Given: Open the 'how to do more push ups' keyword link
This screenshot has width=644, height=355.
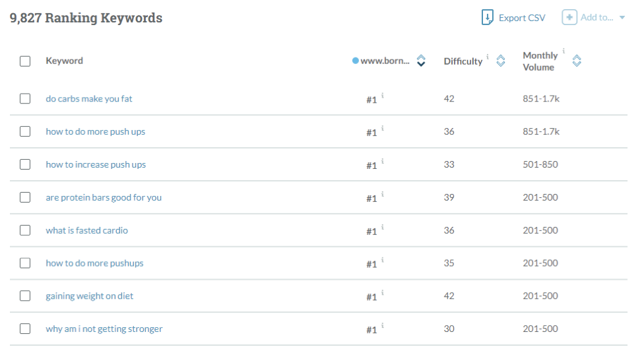Looking at the screenshot, I should pos(95,131).
